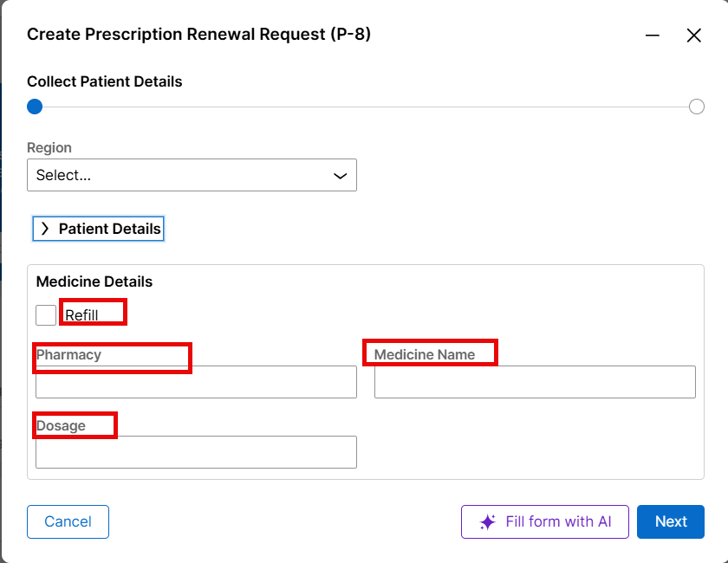This screenshot has width=728, height=563.
Task: Proceed with the Next button
Action: pyautogui.click(x=671, y=521)
